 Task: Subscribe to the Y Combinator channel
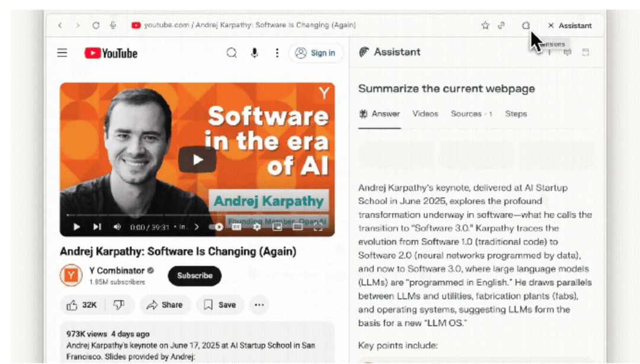(x=195, y=276)
